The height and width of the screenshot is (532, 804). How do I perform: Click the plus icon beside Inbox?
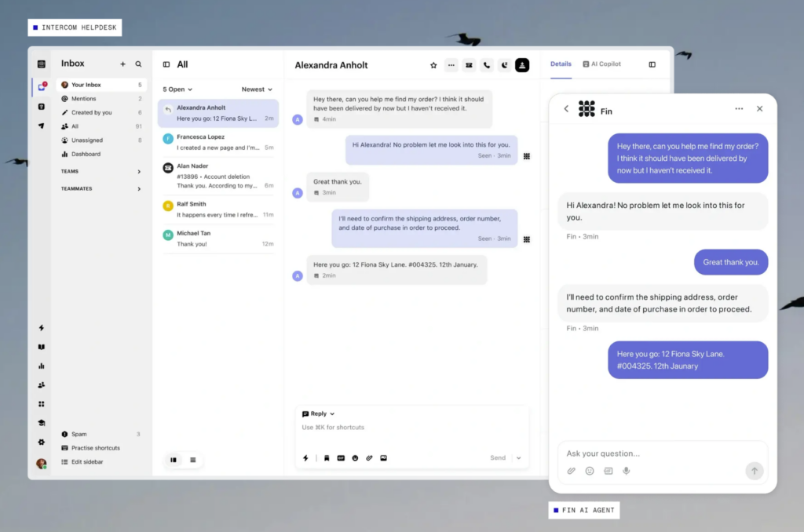tap(122, 64)
